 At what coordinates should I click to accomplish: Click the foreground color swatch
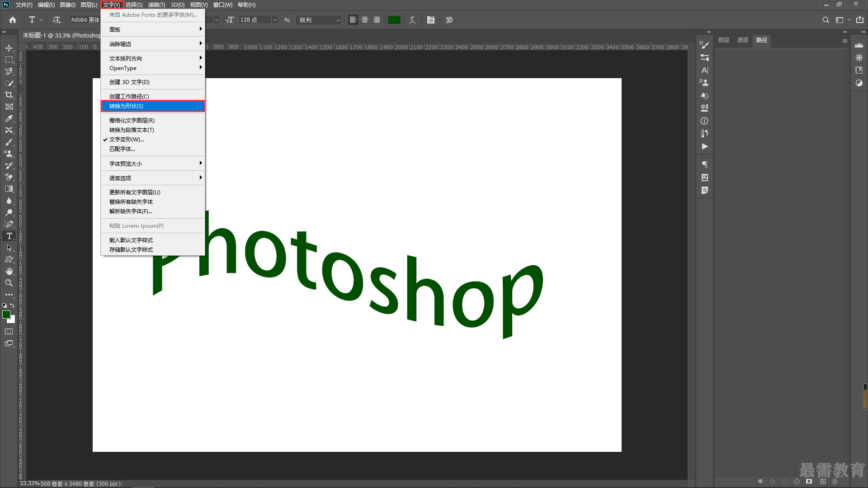pyautogui.click(x=6, y=314)
